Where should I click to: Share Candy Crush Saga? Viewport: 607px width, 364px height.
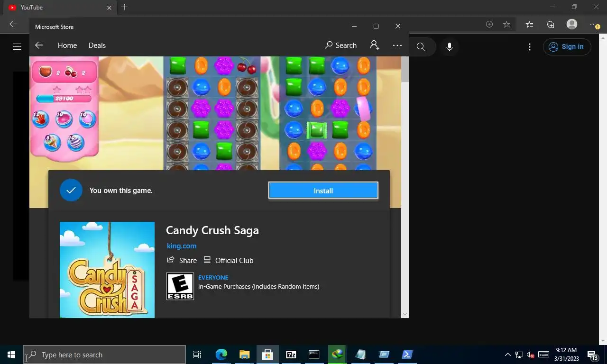182,260
